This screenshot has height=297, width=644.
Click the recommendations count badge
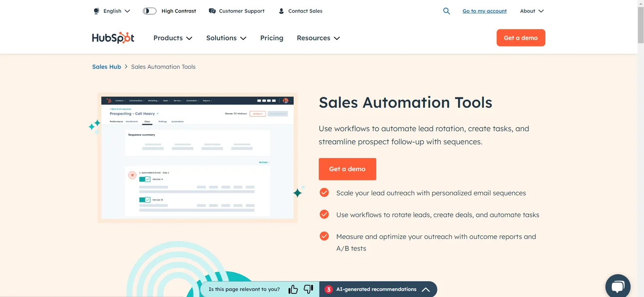coord(329,289)
